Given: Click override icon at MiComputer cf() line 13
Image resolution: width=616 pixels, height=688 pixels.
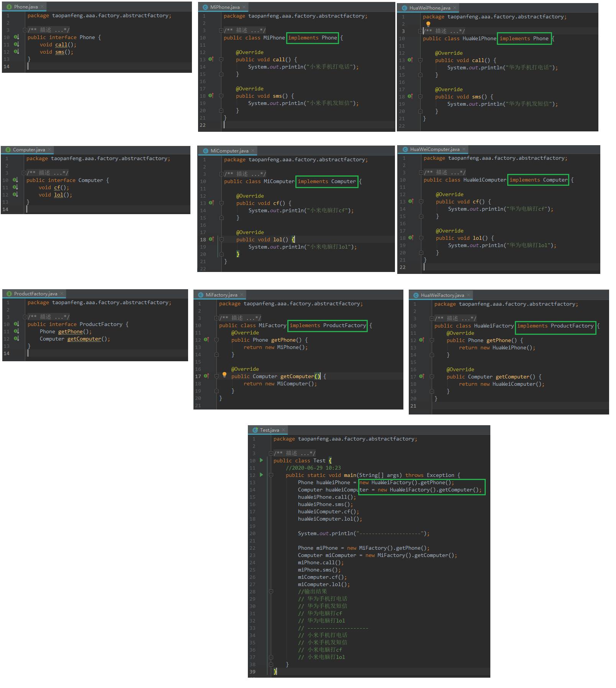Looking at the screenshot, I should pos(211,203).
